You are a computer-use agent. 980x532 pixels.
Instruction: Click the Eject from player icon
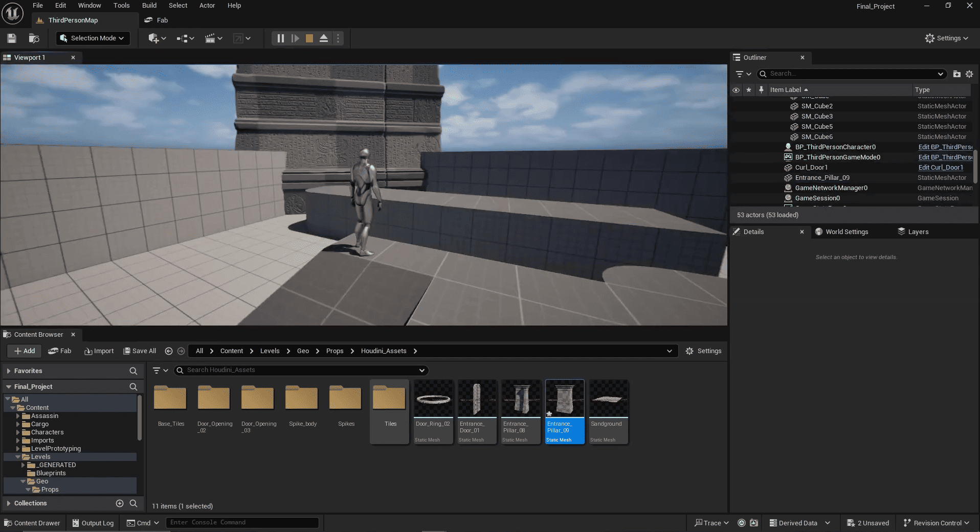tap(324, 38)
